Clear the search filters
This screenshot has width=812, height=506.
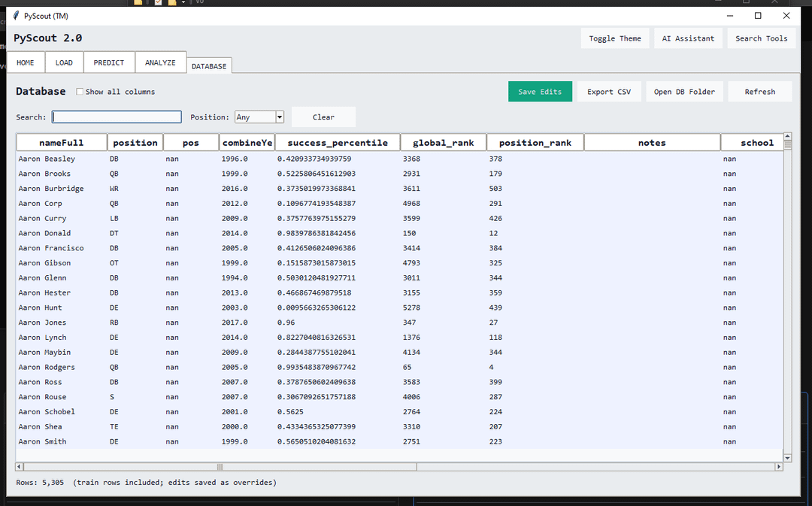pos(323,117)
